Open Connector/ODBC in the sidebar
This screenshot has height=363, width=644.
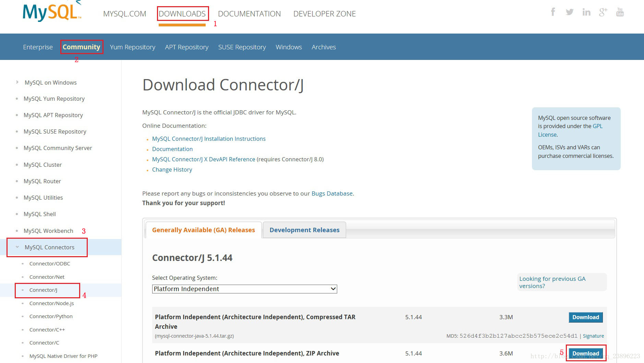click(50, 264)
